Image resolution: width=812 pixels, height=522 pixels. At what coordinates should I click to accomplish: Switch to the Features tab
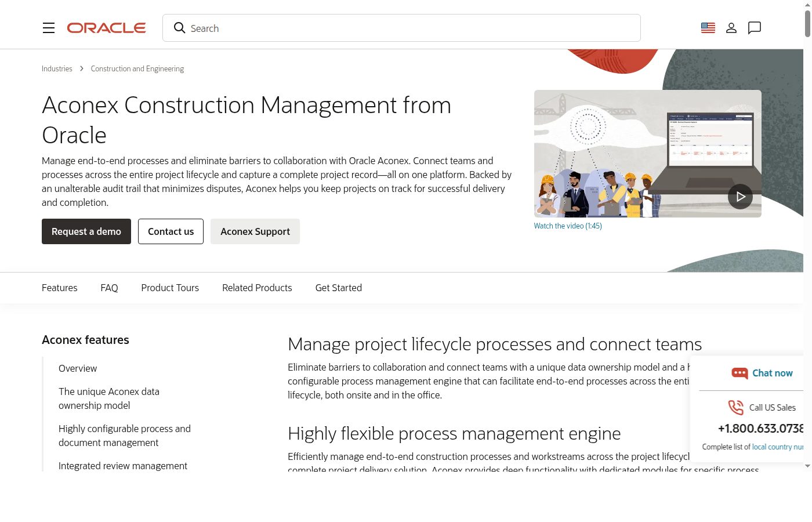click(x=60, y=288)
